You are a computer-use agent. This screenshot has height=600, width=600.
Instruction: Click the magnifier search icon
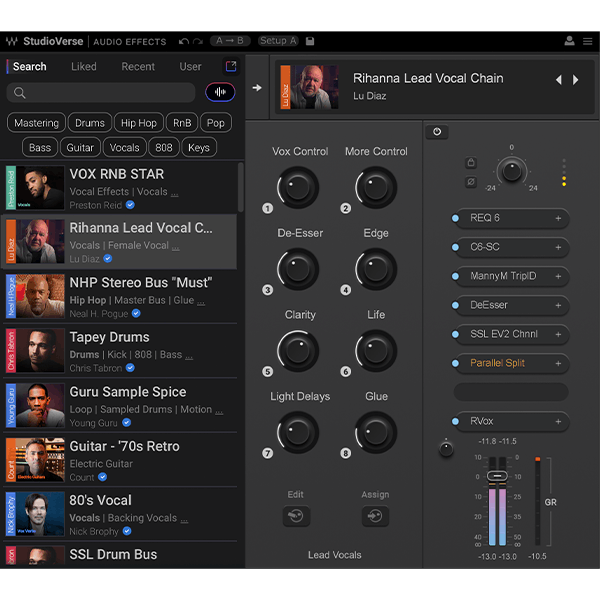coord(20,93)
